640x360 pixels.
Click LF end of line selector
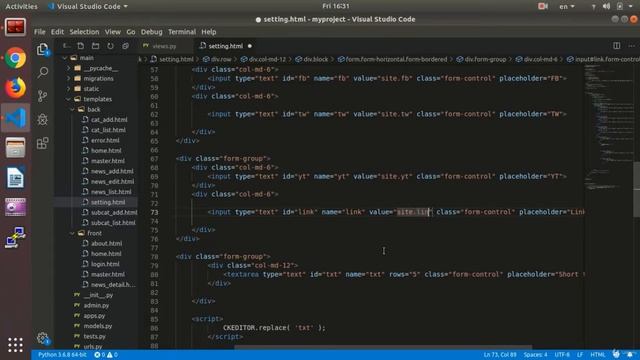[580, 355]
